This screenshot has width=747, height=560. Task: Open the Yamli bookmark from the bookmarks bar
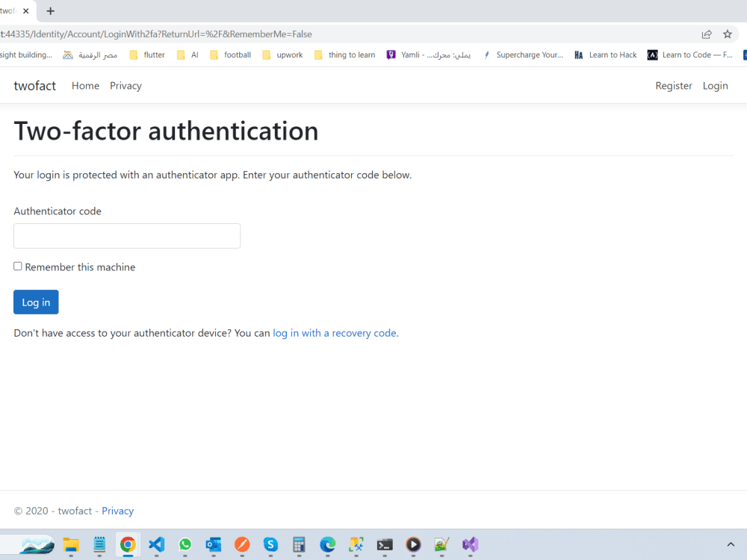430,54
